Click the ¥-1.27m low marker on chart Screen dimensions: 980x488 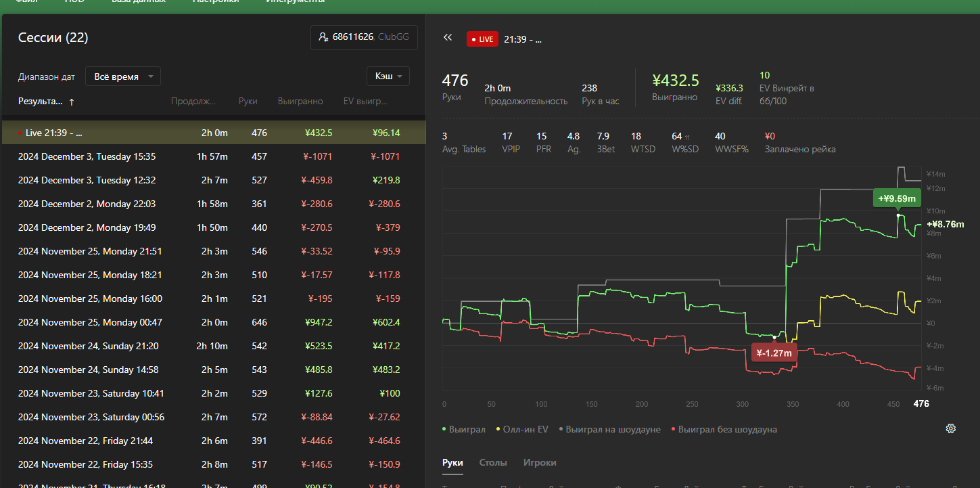click(x=774, y=353)
